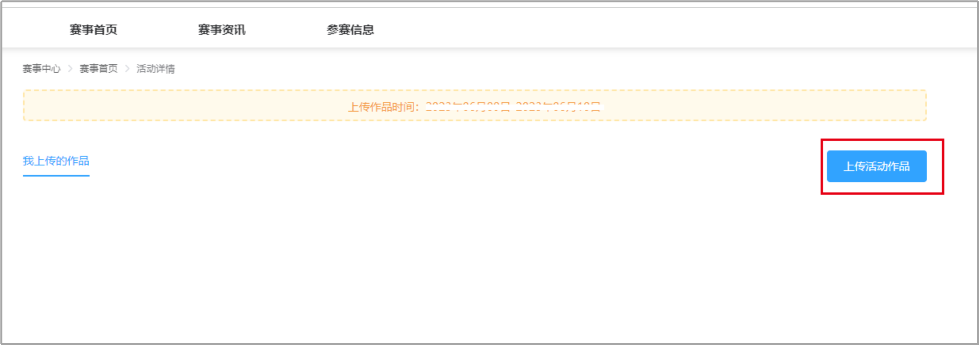Click the blue 上传活动作品 button

[x=877, y=166]
